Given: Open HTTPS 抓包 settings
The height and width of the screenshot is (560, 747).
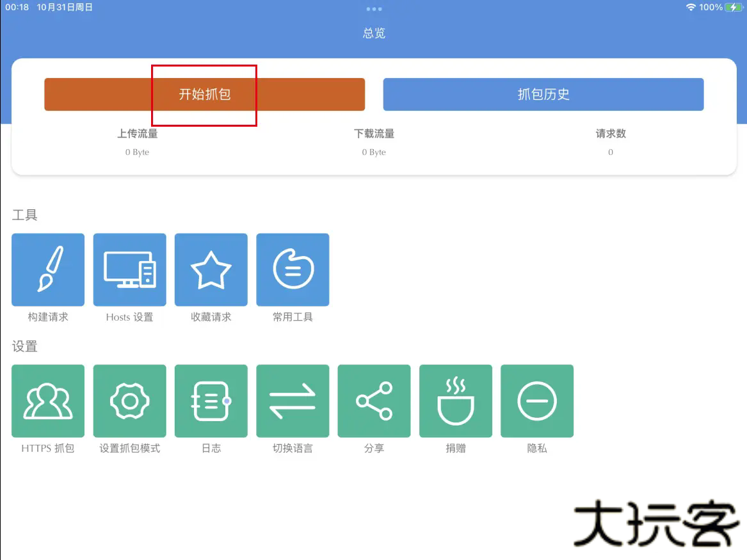Looking at the screenshot, I should [48, 401].
